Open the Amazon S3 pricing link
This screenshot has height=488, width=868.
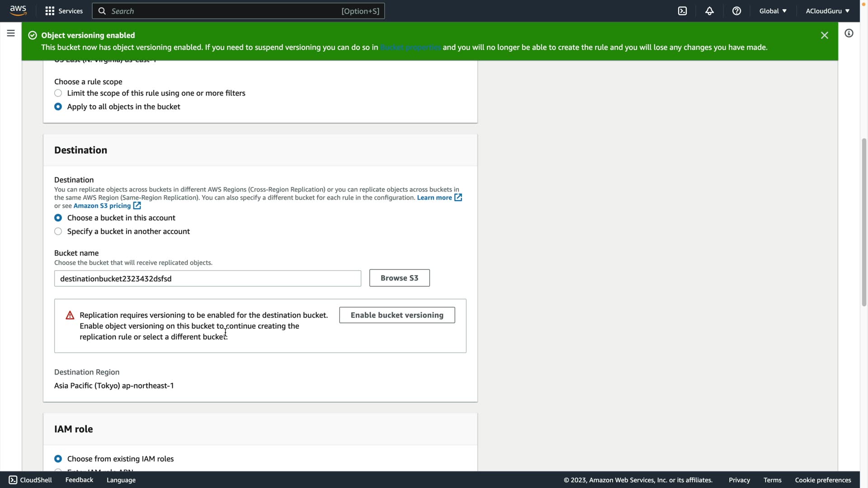tap(102, 206)
